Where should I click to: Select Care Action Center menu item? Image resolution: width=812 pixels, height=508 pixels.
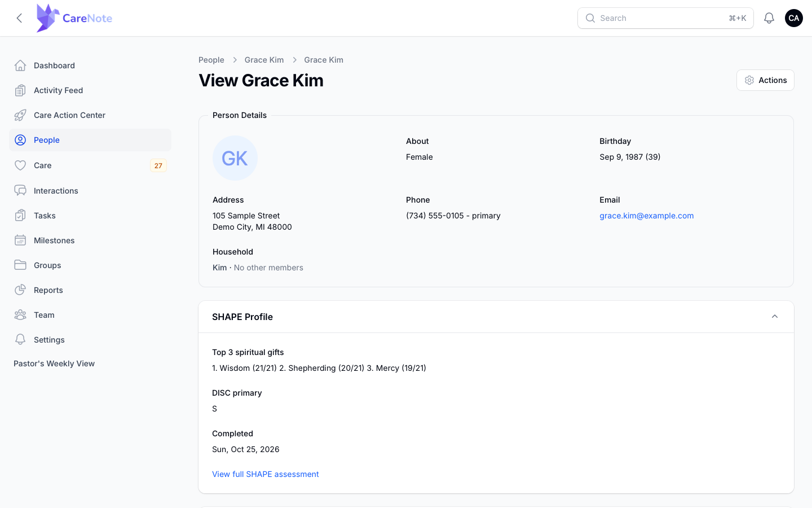(90, 115)
